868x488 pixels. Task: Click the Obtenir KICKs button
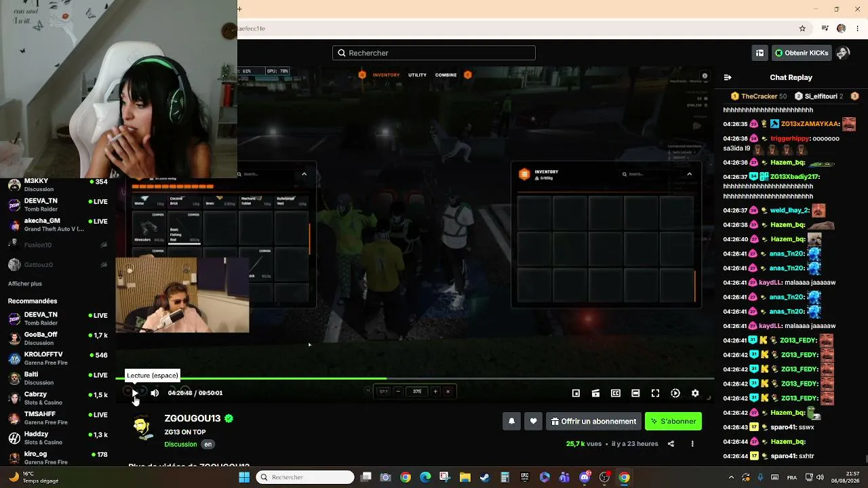[802, 53]
